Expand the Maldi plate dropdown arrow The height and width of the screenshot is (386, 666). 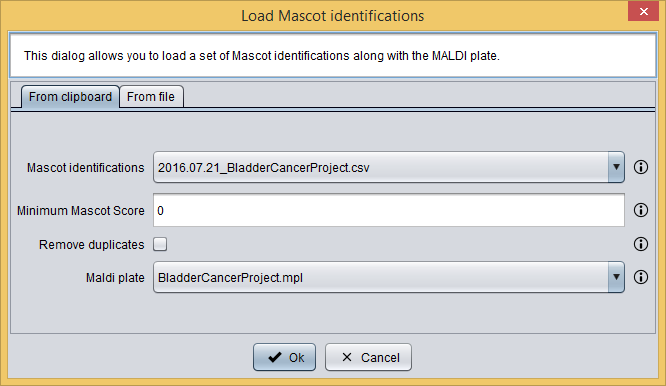pos(616,277)
